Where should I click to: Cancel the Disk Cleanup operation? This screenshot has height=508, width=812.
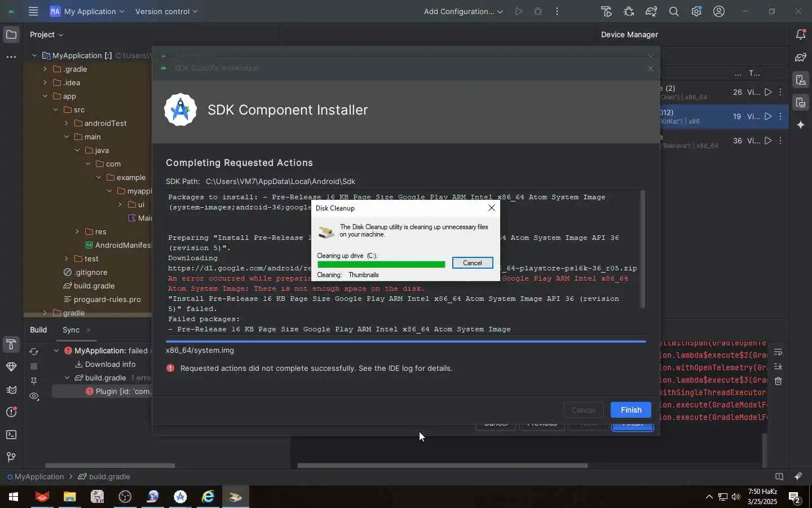click(473, 263)
